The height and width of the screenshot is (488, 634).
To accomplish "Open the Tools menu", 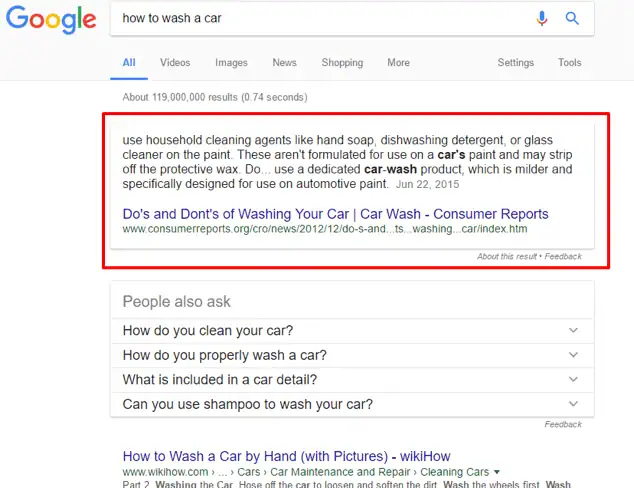I will (569, 63).
